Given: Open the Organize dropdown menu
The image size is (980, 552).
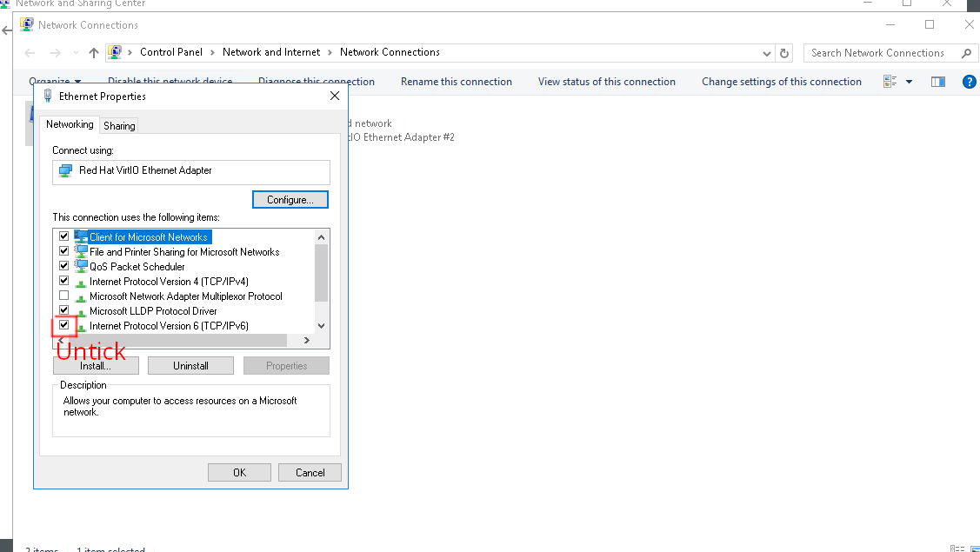Looking at the screenshot, I should click(54, 82).
